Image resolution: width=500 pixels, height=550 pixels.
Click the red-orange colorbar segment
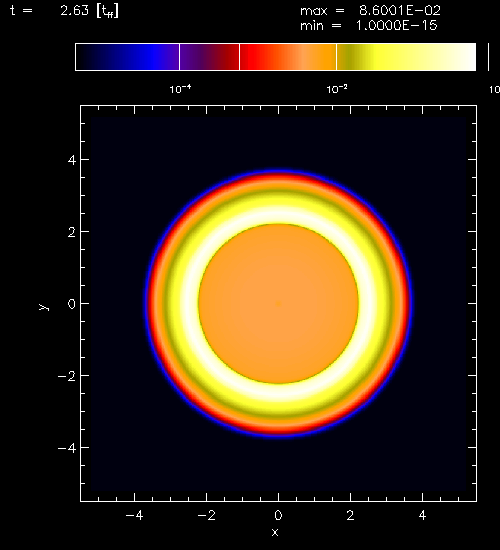point(288,57)
